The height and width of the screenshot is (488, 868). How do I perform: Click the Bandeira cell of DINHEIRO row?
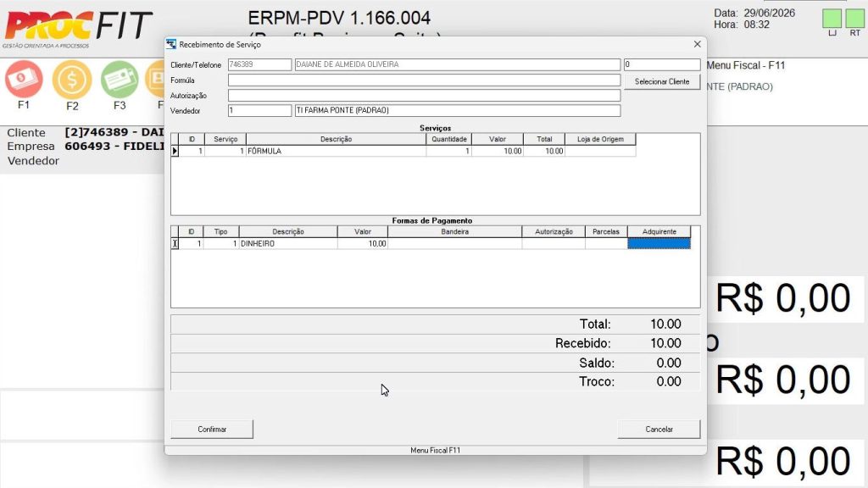(454, 243)
